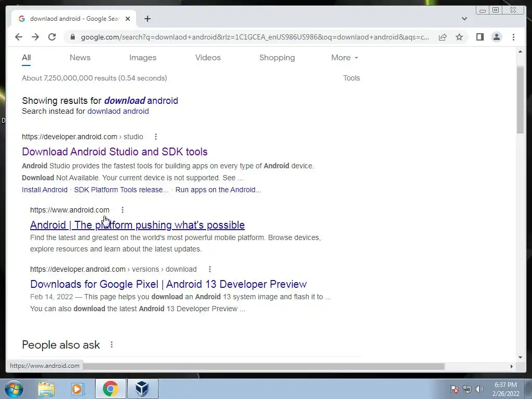The image size is (532, 399).
Task: Open Android platform pushing what's possible result
Action: (137, 225)
